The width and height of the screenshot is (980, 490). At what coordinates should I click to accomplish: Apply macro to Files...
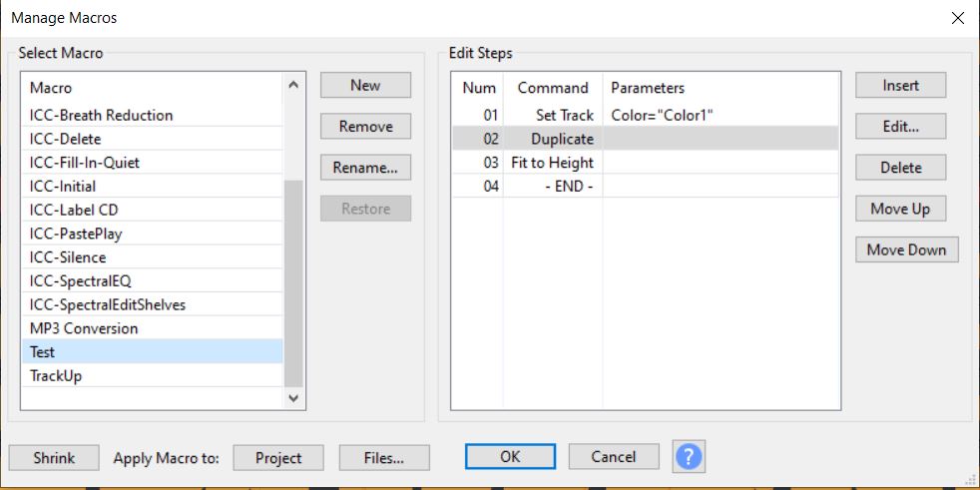click(384, 458)
